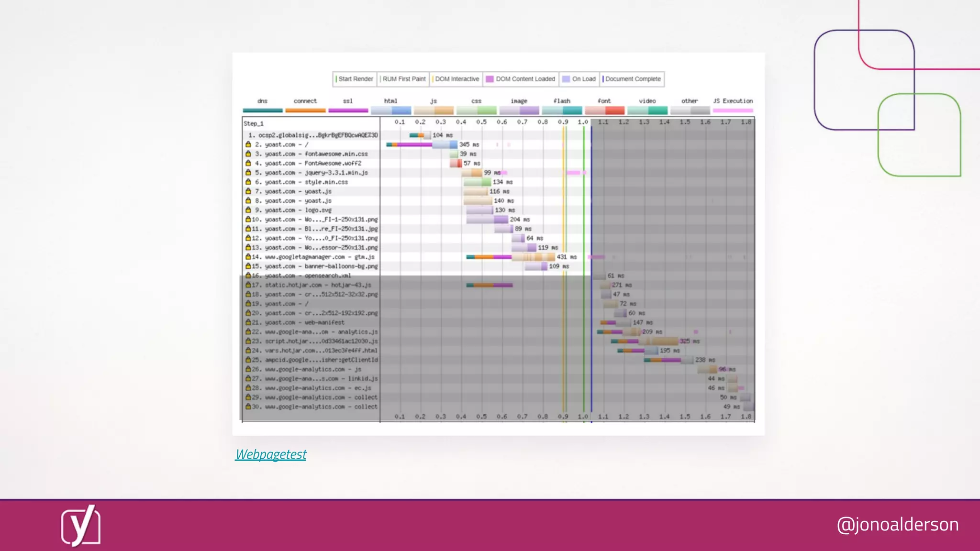Click lock icon beside web-manifest request
This screenshot has width=980, height=551.
(248, 322)
